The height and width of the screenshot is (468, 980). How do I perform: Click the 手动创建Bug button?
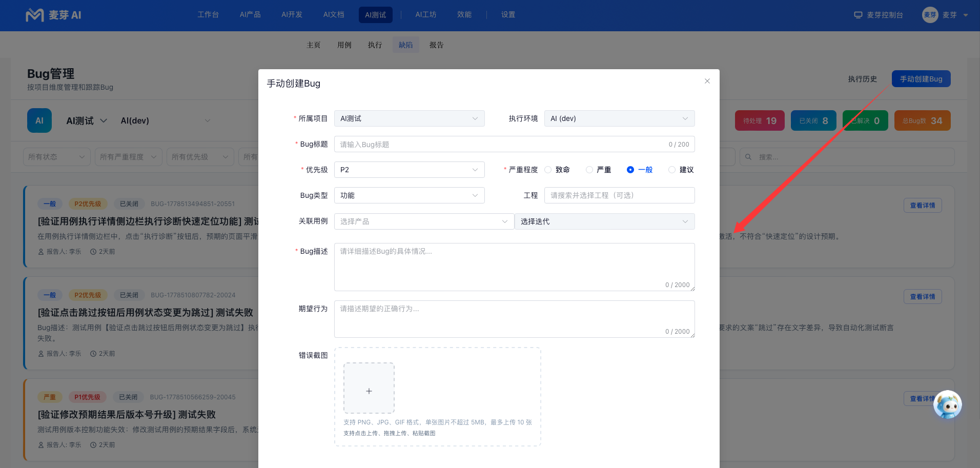[921, 79]
